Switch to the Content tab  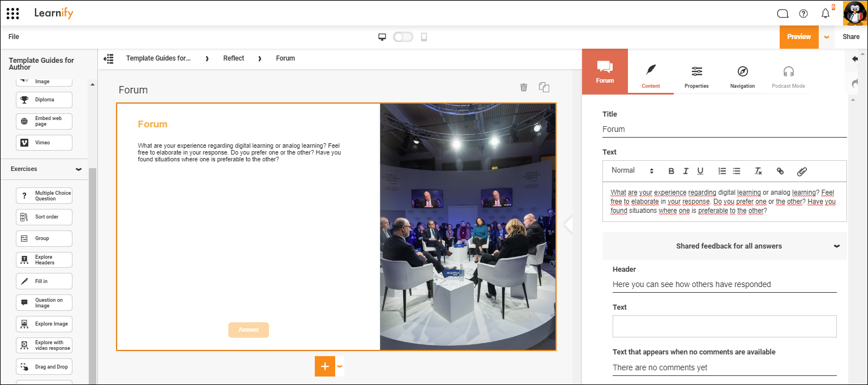click(x=651, y=77)
